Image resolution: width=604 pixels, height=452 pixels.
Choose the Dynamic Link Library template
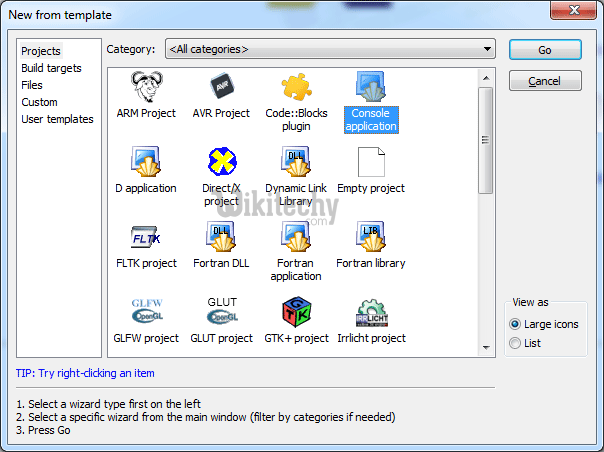(296, 161)
